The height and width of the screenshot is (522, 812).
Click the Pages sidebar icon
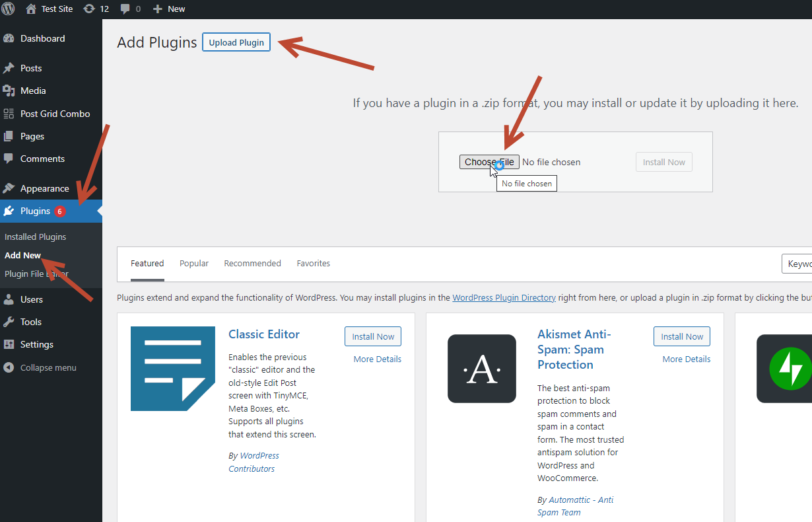[9, 136]
